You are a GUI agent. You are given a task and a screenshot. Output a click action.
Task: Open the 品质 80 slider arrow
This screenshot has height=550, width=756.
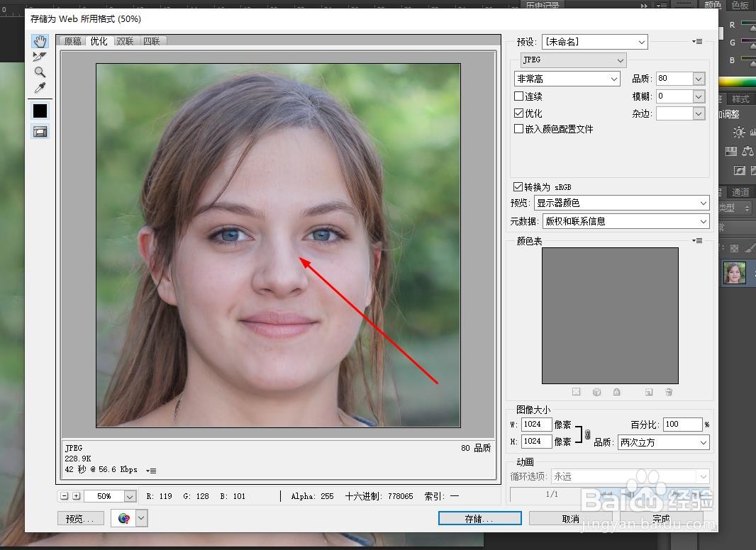tap(699, 79)
